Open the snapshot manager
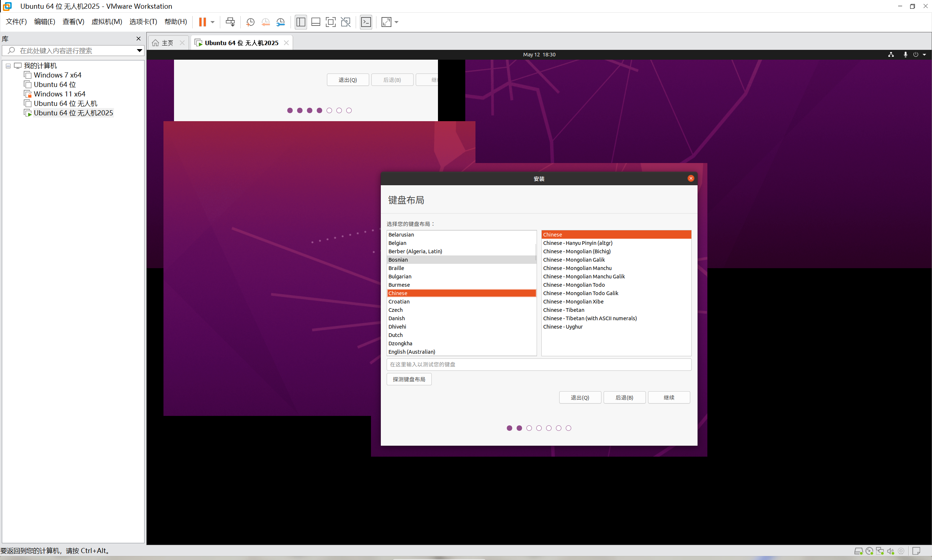 click(280, 22)
